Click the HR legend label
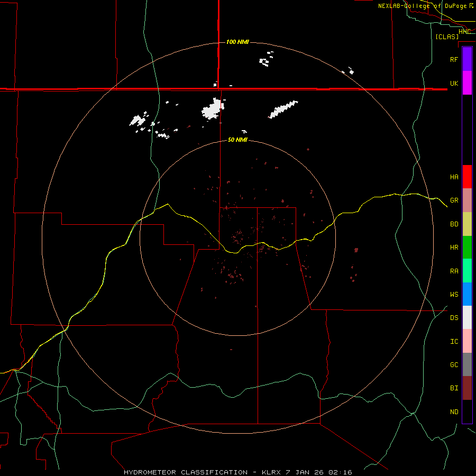This screenshot has width=476, height=476. tap(454, 248)
